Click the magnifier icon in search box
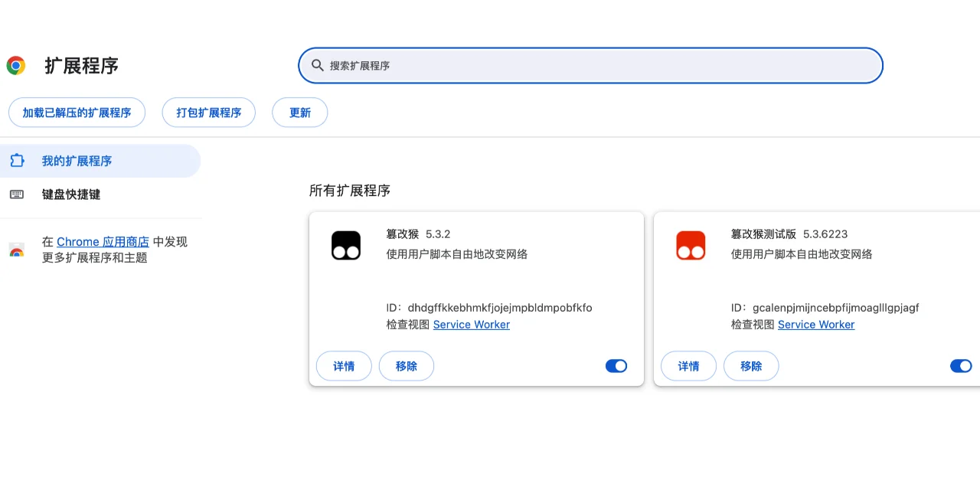The height and width of the screenshot is (490, 980). pyautogui.click(x=317, y=65)
